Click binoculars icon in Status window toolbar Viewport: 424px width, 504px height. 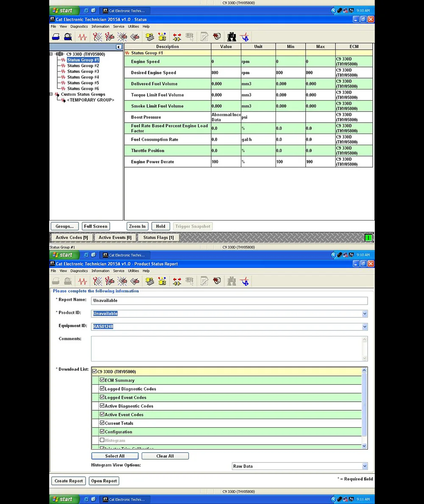click(232, 37)
